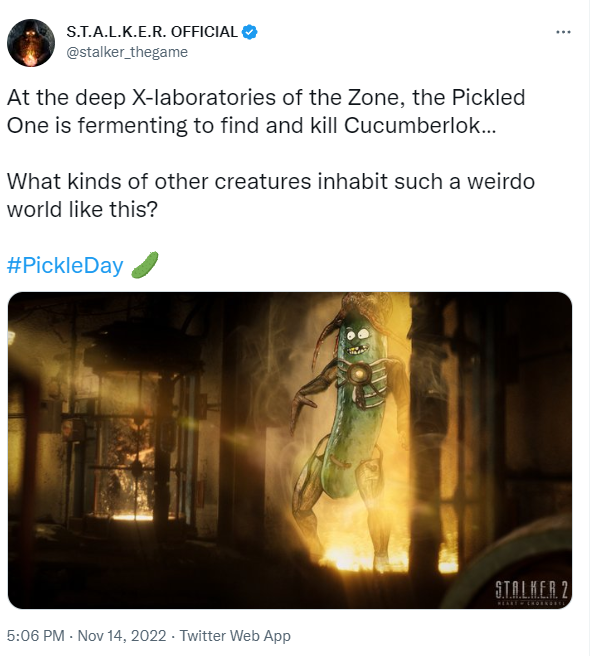This screenshot has width=590, height=656.
Task: Click the word X-laboratories in the tweet
Action: point(203,97)
